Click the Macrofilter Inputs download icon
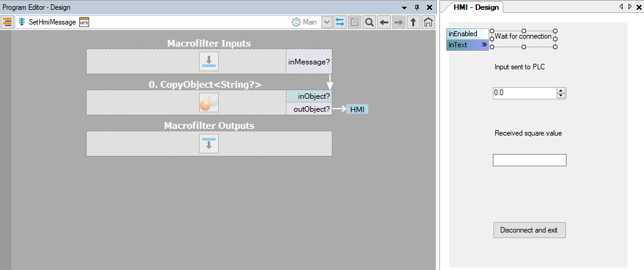The image size is (644, 270). click(x=208, y=61)
